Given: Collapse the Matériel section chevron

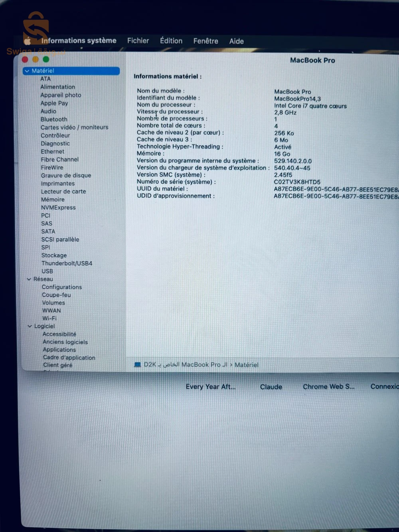Looking at the screenshot, I should 27,71.
